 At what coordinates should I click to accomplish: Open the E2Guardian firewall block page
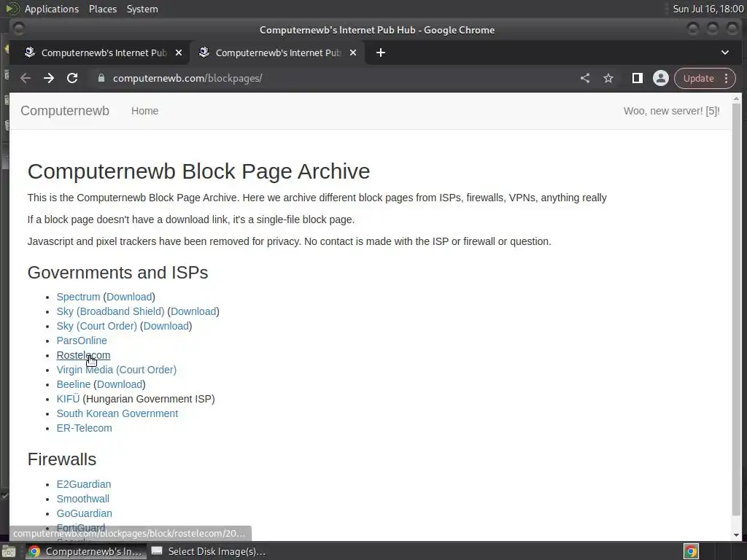point(84,484)
